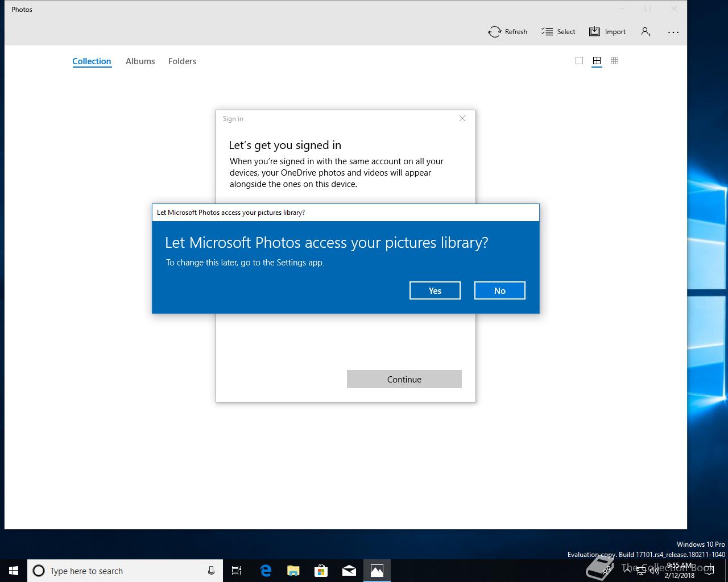Click the Refresh button in Photos toolbar
Image resolution: width=728 pixels, height=582 pixels.
pos(507,32)
